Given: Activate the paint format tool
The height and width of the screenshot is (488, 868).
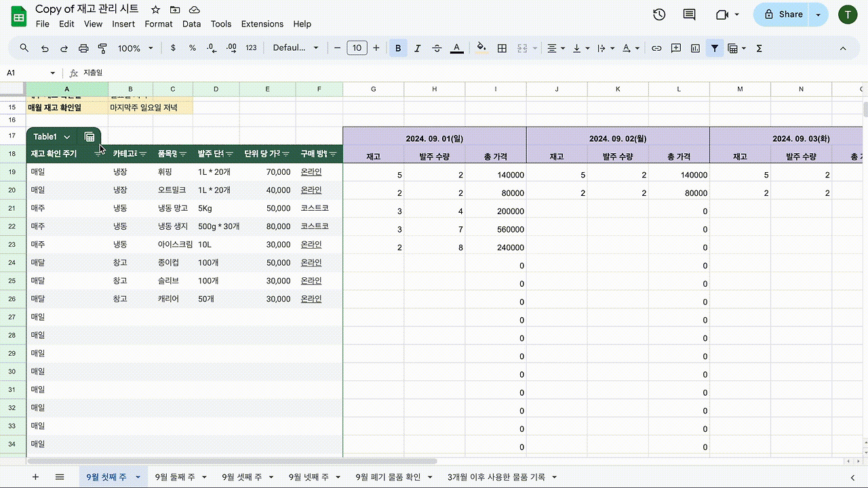Looking at the screenshot, I should coord(103,48).
